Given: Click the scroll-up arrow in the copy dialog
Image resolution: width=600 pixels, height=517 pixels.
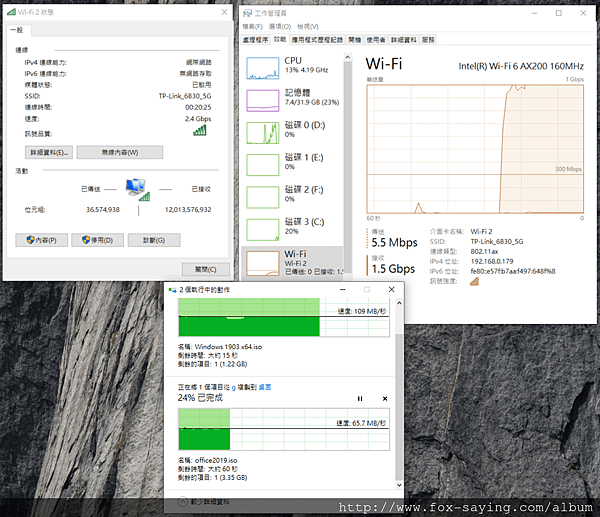Looking at the screenshot, I should click(399, 303).
